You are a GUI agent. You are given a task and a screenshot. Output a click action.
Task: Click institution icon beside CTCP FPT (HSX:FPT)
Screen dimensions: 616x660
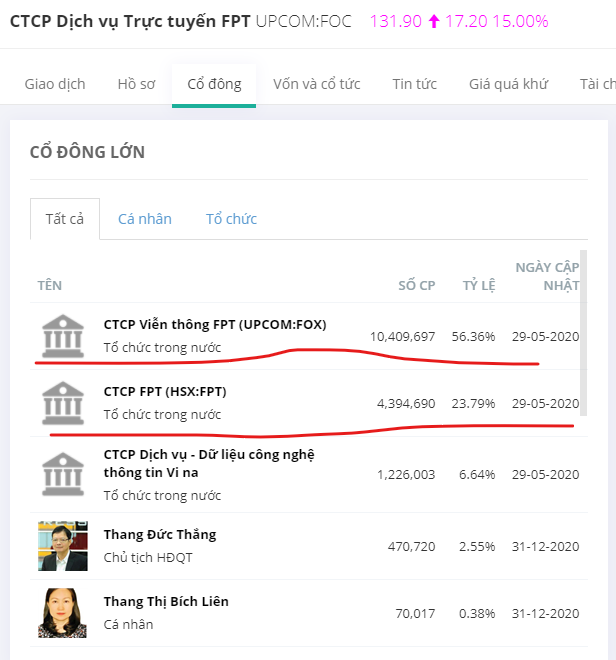tap(62, 402)
